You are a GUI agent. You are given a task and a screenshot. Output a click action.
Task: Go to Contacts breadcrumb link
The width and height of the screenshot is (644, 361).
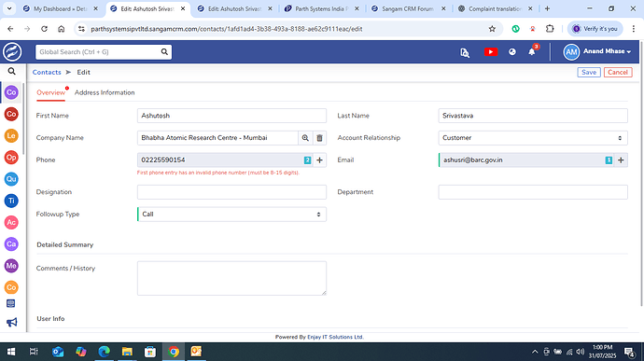(x=47, y=72)
